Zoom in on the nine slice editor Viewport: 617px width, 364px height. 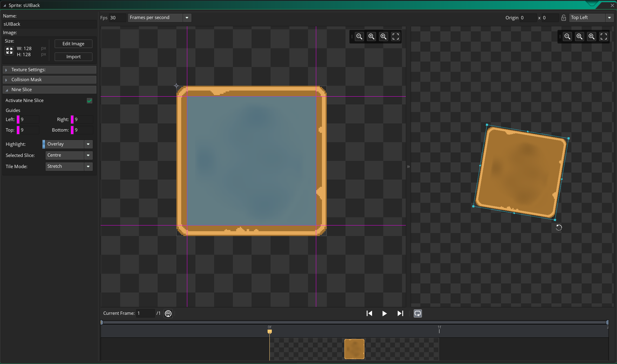(x=384, y=37)
